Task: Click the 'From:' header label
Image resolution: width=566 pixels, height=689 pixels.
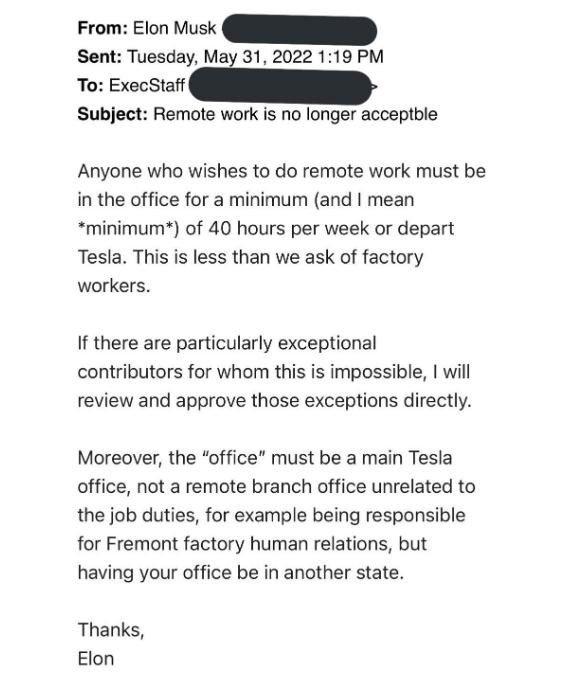Action: click(x=102, y=28)
